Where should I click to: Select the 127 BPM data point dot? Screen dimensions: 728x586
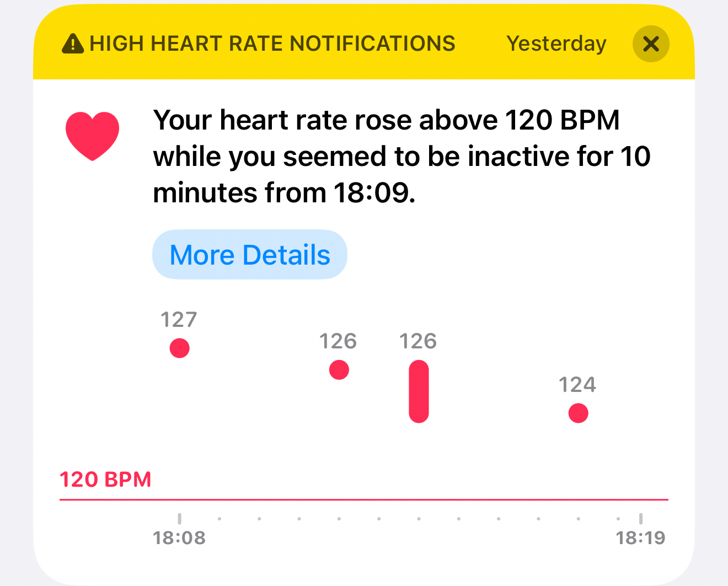(179, 348)
